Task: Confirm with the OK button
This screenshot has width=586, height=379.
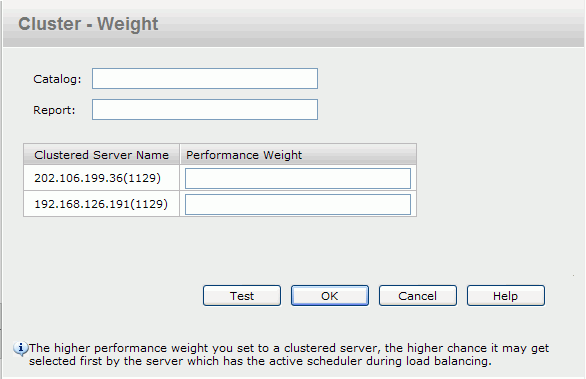Action: (330, 296)
